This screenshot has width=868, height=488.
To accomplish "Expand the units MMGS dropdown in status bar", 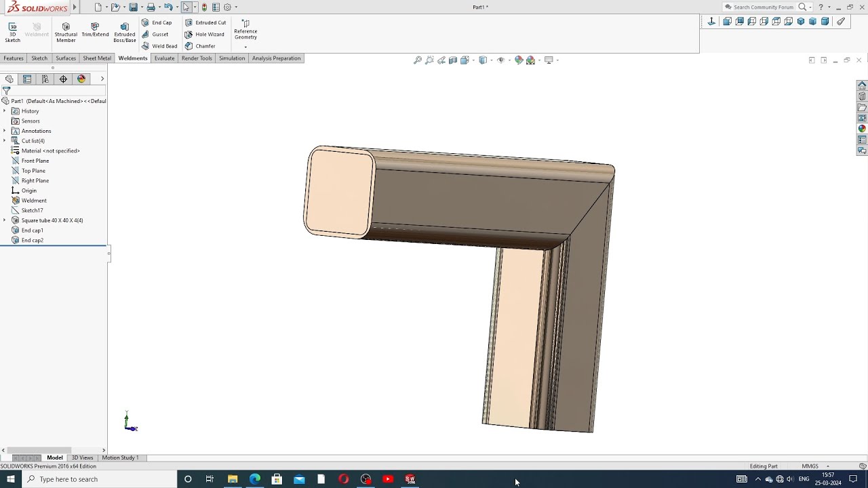I will [827, 466].
